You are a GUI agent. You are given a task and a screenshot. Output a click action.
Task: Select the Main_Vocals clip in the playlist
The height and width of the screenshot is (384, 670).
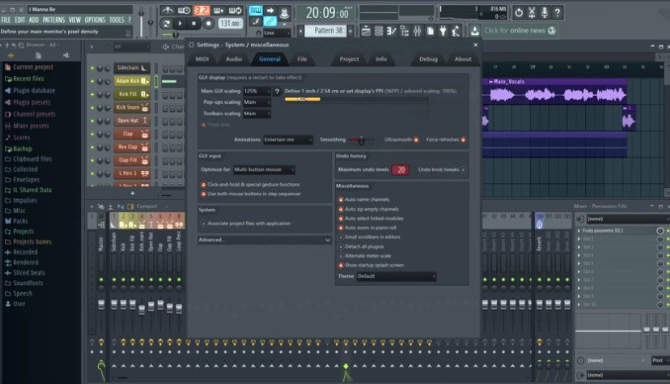pyautogui.click(x=555, y=91)
